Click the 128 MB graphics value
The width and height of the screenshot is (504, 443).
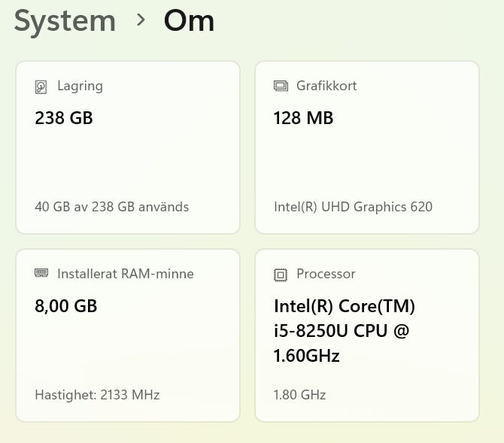(303, 118)
